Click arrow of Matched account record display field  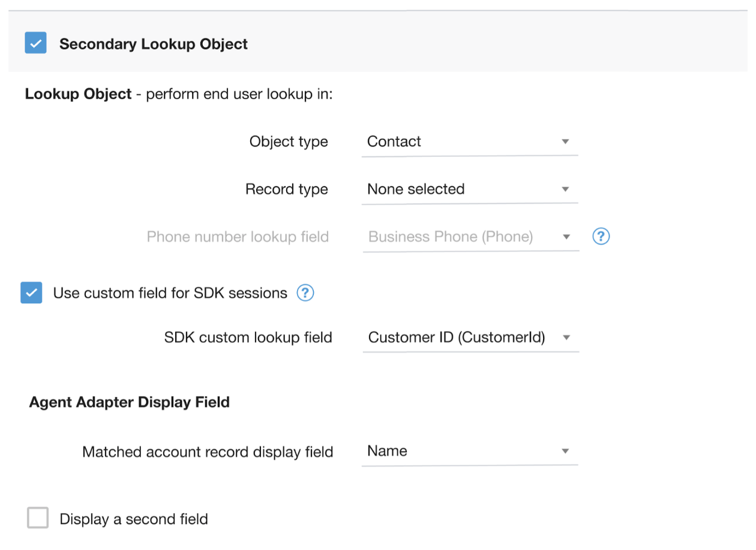pyautogui.click(x=565, y=452)
